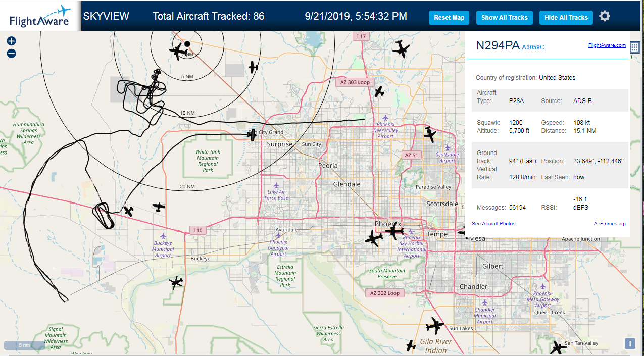Click the N294PA registration heading
Image resolution: width=644 pixels, height=356 pixels.
pos(498,45)
